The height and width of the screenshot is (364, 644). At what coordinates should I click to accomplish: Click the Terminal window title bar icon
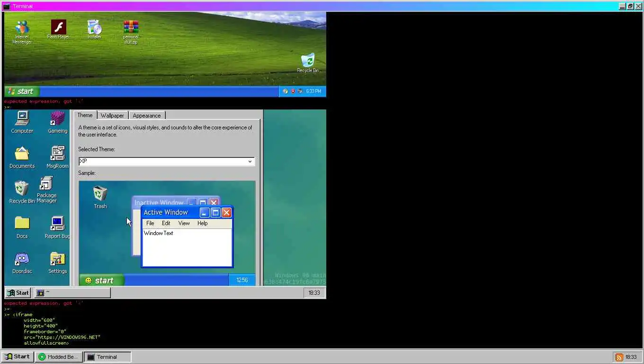point(6,6)
